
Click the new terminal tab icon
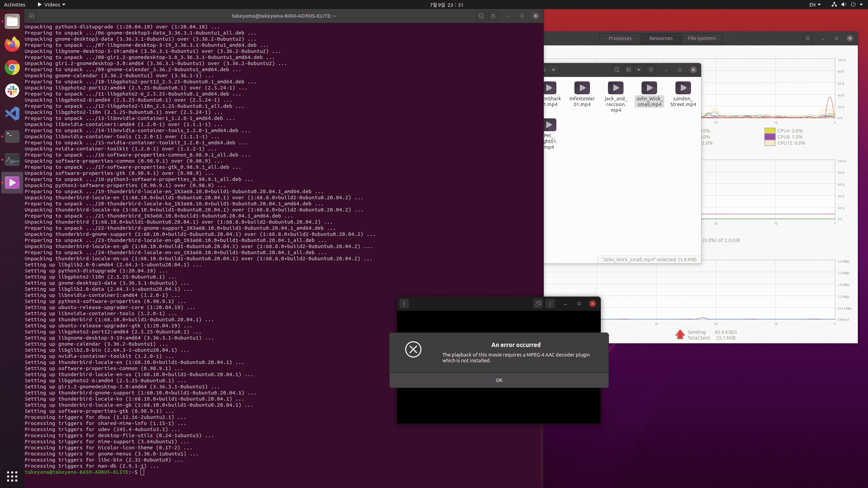pyautogui.click(x=32, y=16)
